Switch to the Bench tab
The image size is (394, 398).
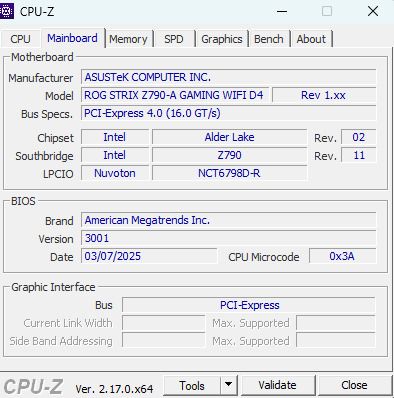point(269,39)
